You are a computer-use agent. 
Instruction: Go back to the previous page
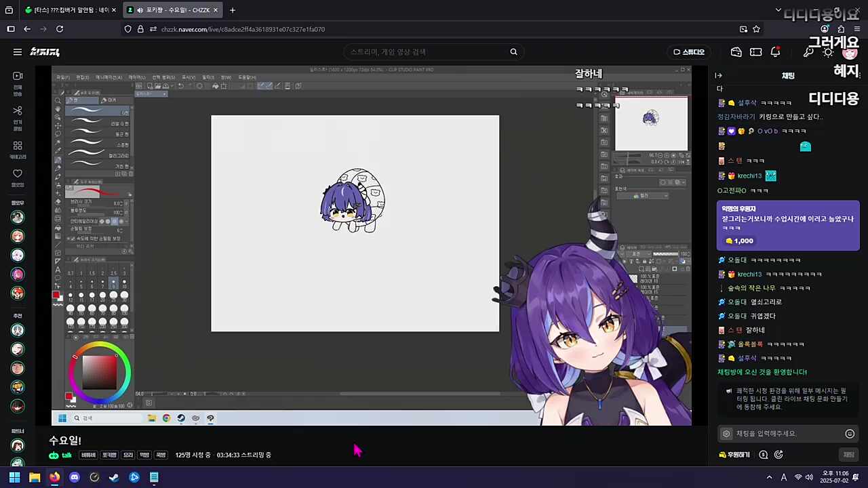[27, 29]
